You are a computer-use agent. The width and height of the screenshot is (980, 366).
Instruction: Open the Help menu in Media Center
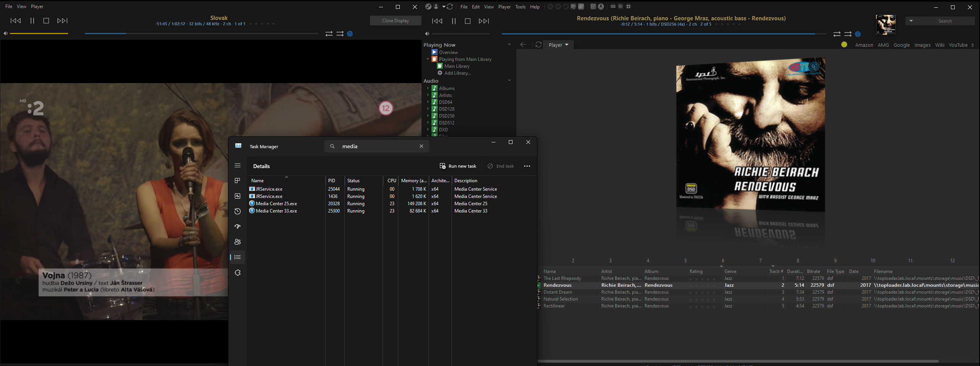(x=535, y=7)
